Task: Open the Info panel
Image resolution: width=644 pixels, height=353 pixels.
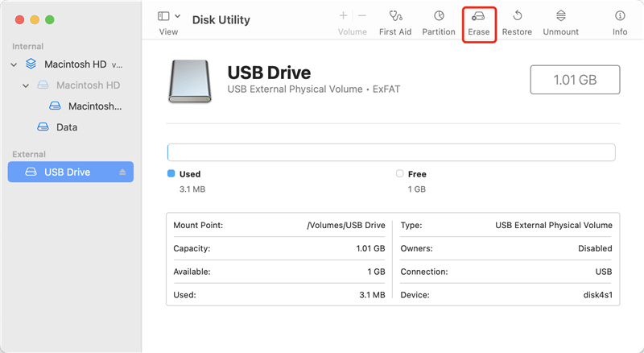Action: (x=620, y=16)
